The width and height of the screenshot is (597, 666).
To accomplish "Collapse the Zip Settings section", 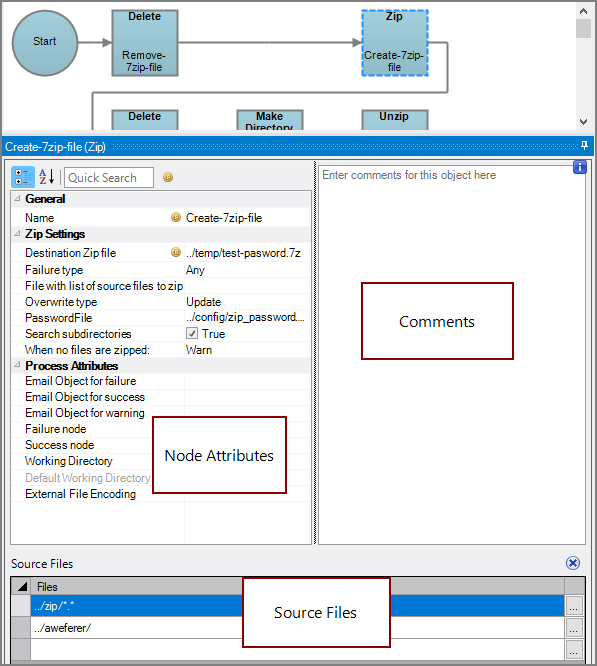I will (x=17, y=234).
